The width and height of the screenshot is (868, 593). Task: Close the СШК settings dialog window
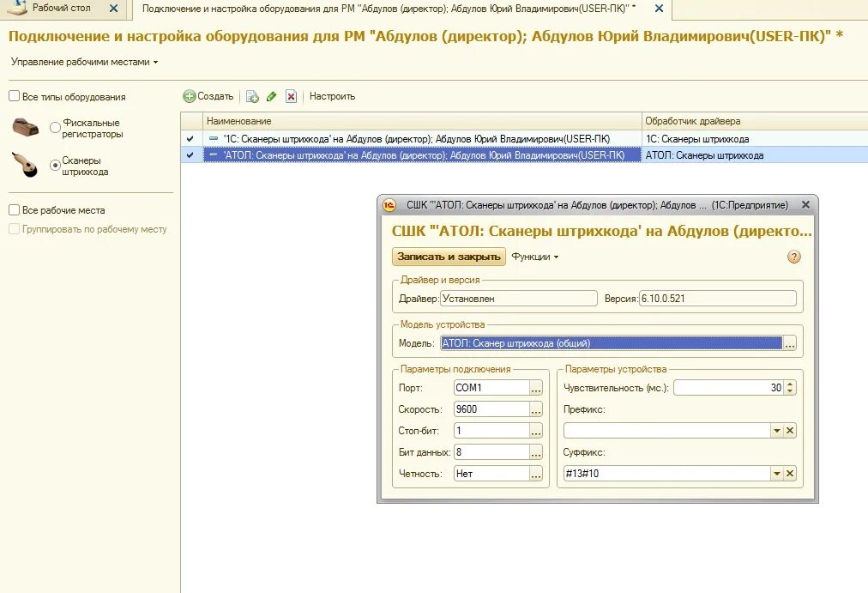click(x=805, y=205)
